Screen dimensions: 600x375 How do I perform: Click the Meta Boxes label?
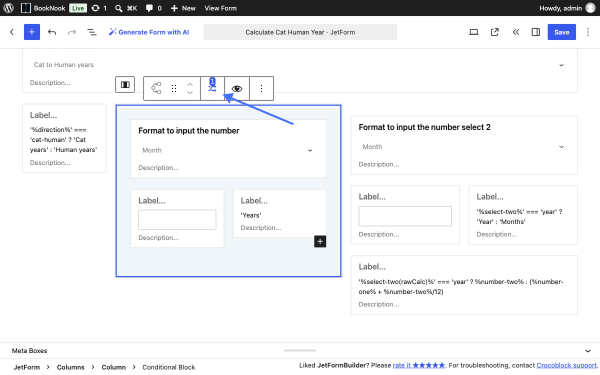click(x=29, y=351)
